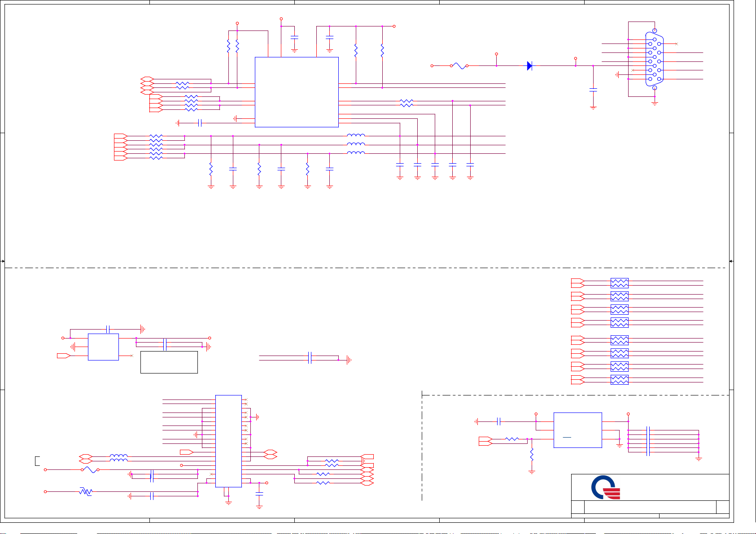Click the left edge page arrow marker
Image resolution: width=756 pixels, height=534 pixels.
(x=3, y=261)
